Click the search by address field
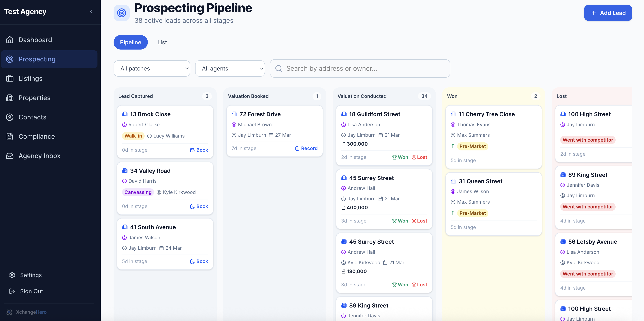 point(360,68)
